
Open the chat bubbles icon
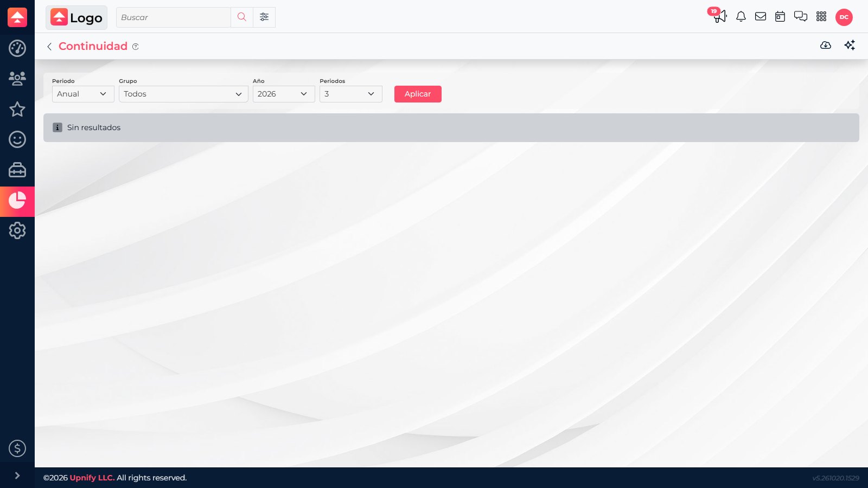[x=801, y=17]
